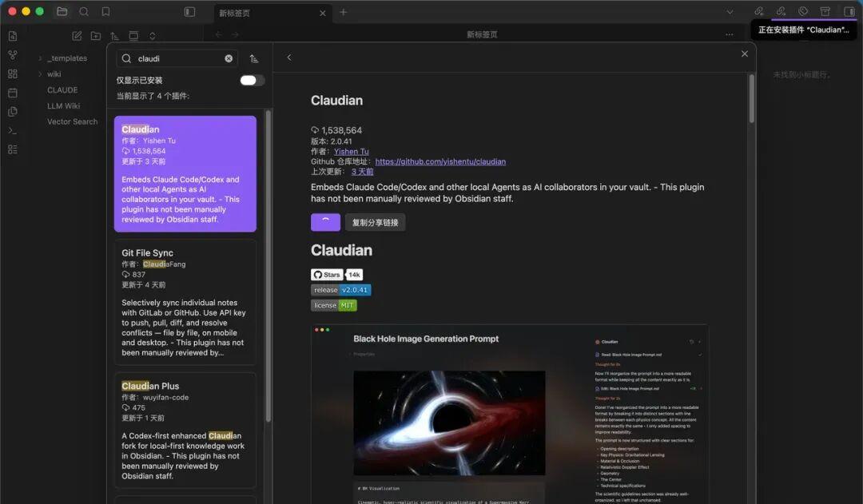Image resolution: width=863 pixels, height=504 pixels.
Task: Open the backlinks panel icon
Action: coord(759,11)
